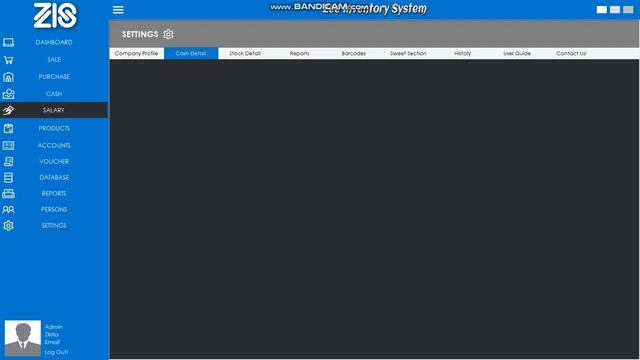Click the middle window control button
This screenshot has height=360, width=640.
[x=615, y=10]
